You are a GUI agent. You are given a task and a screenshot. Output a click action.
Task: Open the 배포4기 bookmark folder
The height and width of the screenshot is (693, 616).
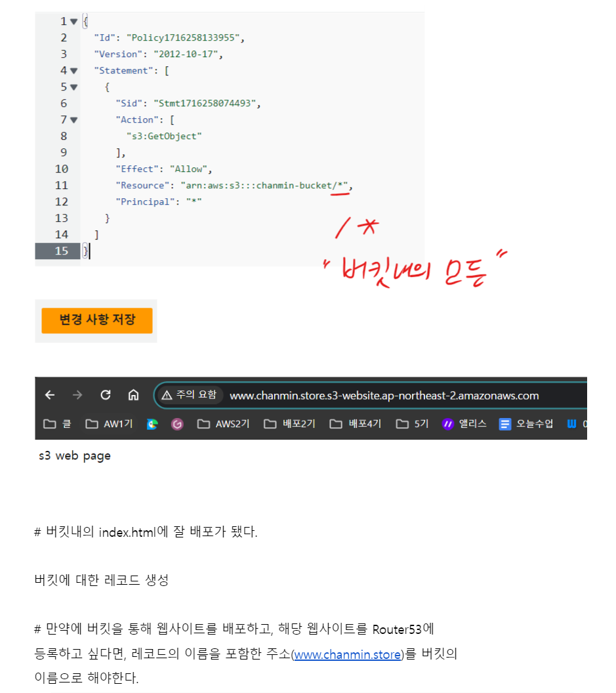356,424
